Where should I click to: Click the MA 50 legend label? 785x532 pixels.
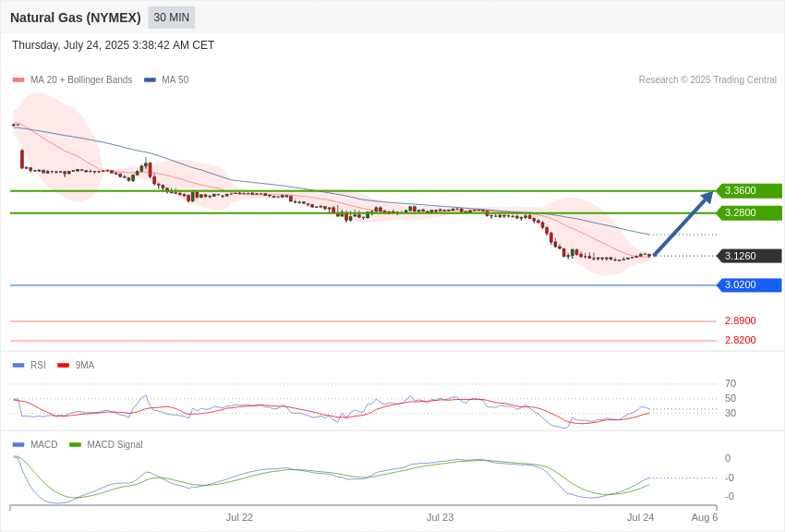click(x=175, y=80)
